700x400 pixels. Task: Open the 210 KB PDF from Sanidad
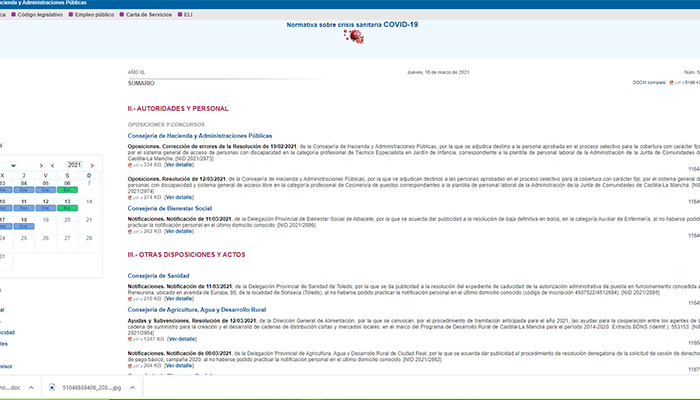[131, 298]
